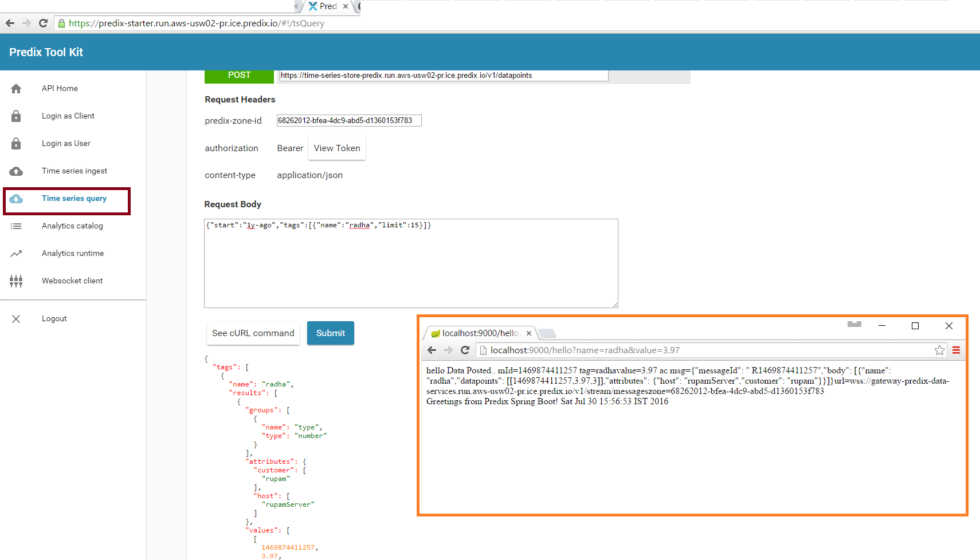The width and height of the screenshot is (980, 560).
Task: Click the Request Headers heading
Action: tap(240, 100)
